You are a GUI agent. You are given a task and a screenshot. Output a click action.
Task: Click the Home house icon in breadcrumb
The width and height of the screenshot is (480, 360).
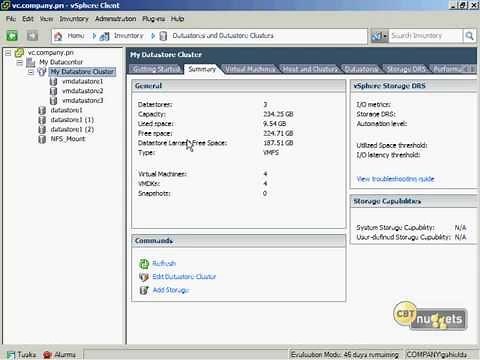[x=58, y=36]
